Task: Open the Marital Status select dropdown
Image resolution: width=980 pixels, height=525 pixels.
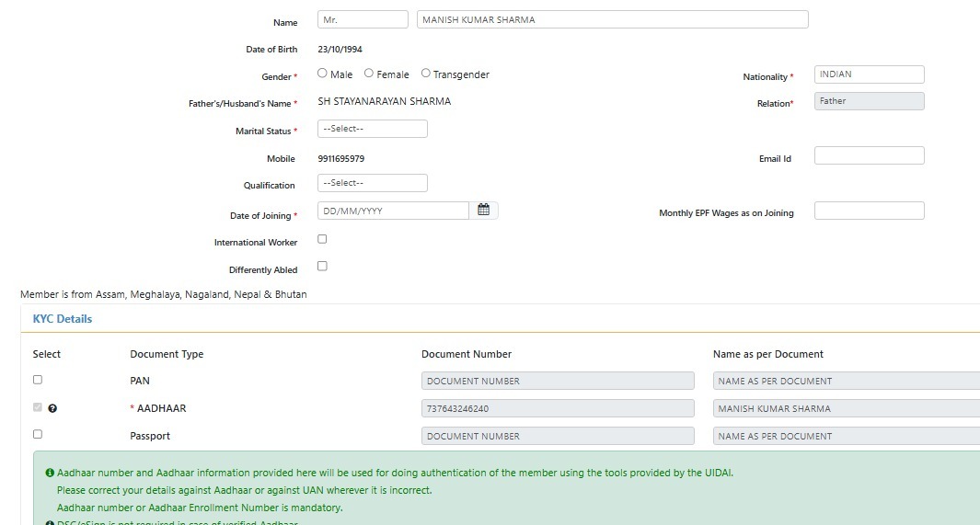Action: (373, 129)
